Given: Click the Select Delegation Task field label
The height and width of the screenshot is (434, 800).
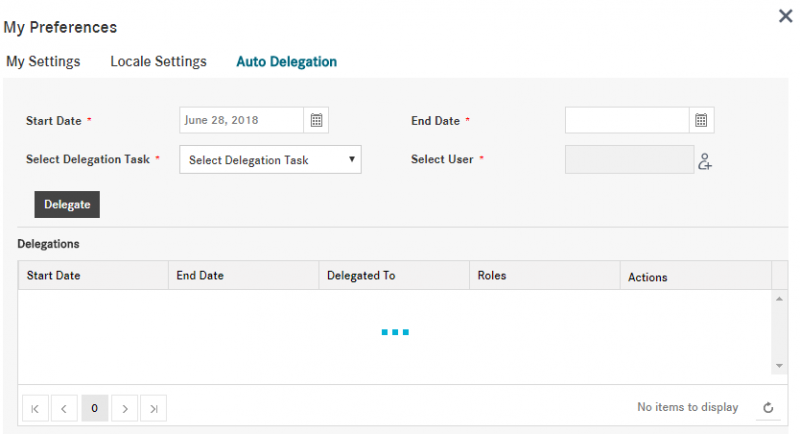Looking at the screenshot, I should coord(88,159).
